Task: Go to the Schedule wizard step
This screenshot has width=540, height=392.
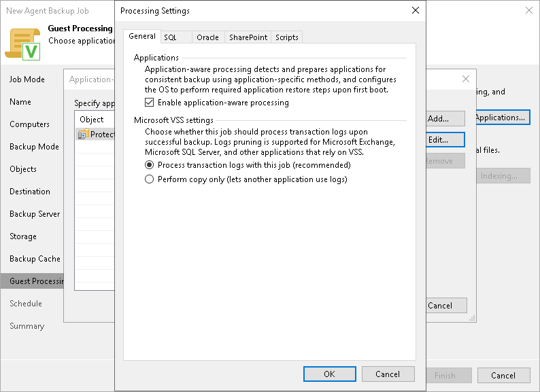Action: [26, 304]
